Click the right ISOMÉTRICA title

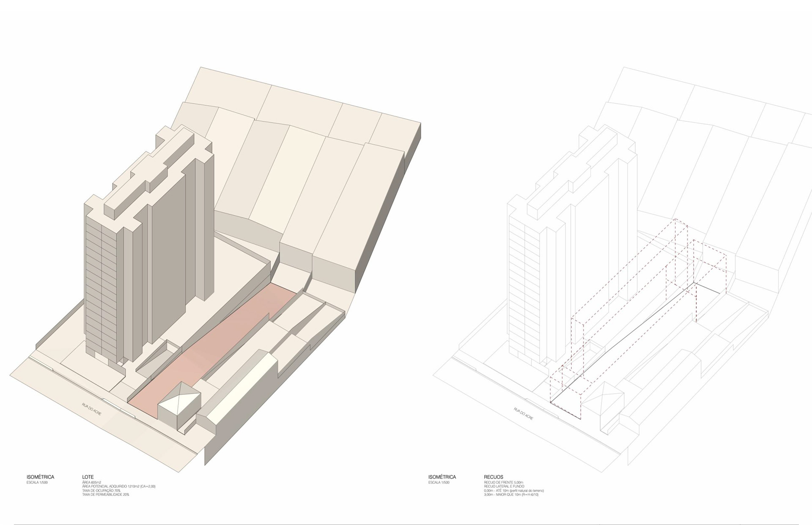click(442, 477)
